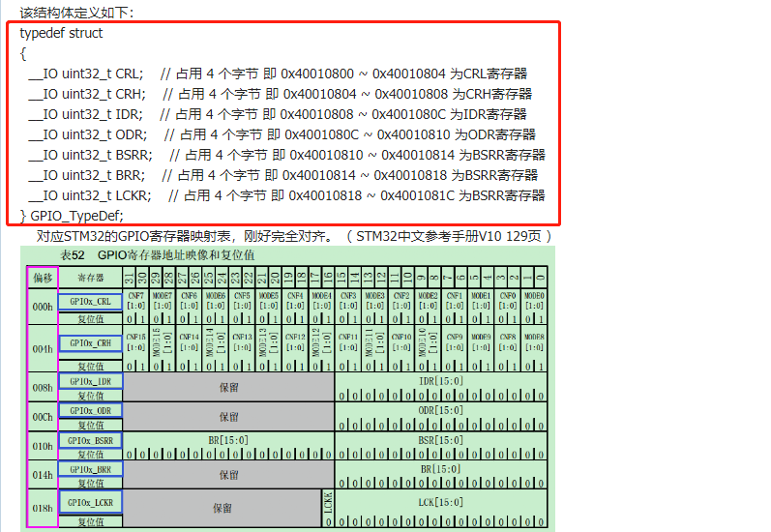771x532 pixels.
Task: Select the "} GPIO_TypeDef;" closing line
Action: pos(72,216)
